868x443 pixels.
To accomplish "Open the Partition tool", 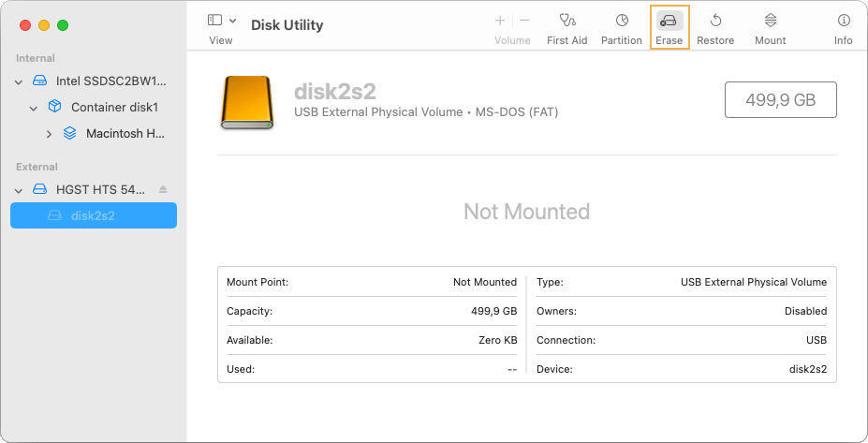I will tap(621, 28).
